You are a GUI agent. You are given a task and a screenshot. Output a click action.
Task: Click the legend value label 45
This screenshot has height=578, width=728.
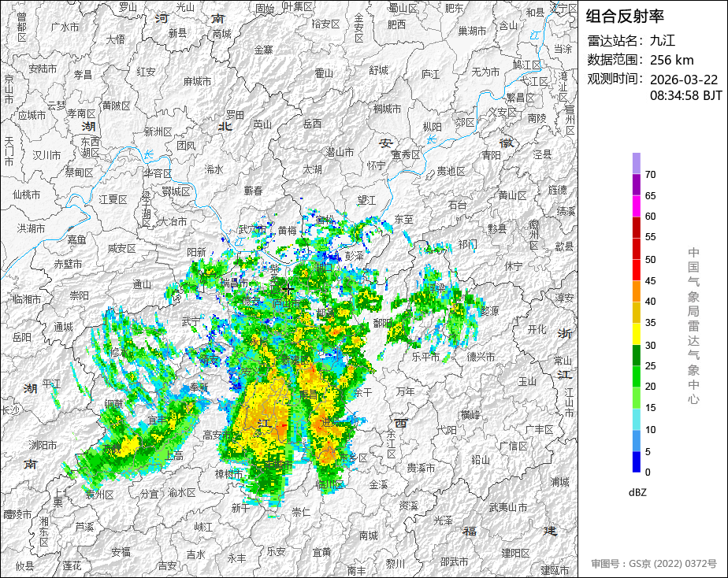(651, 281)
